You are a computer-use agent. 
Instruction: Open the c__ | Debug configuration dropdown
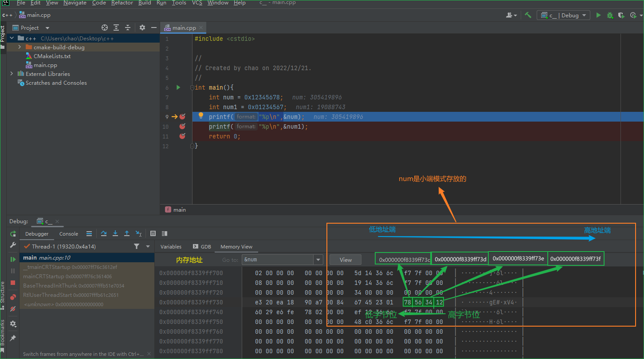pyautogui.click(x=563, y=15)
